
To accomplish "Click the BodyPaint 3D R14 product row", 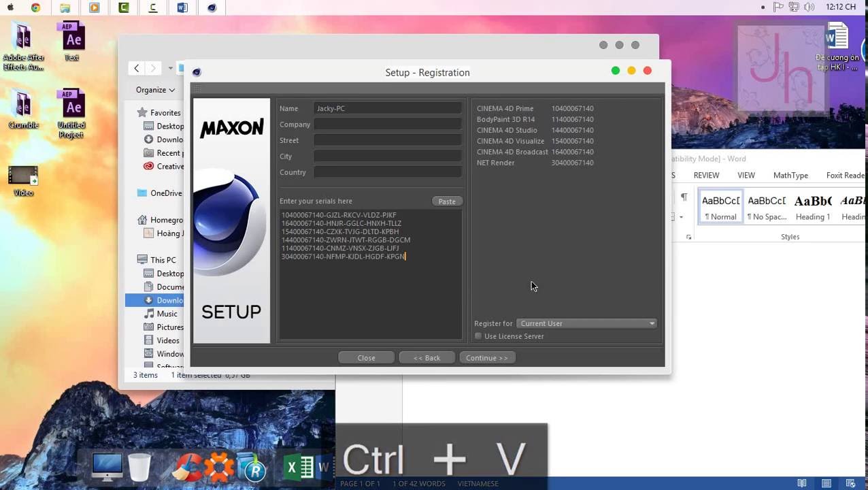I will coord(535,119).
